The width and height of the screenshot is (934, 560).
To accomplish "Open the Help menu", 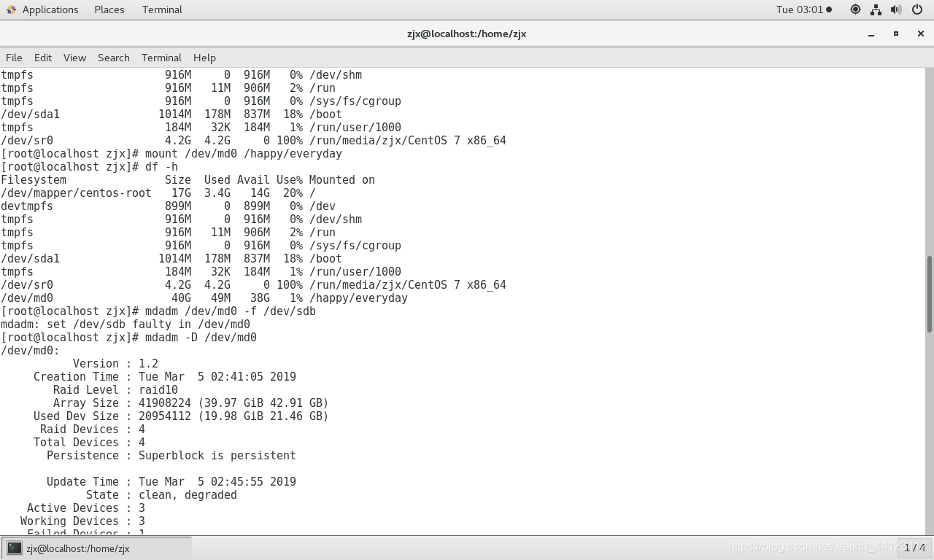I will pos(204,58).
